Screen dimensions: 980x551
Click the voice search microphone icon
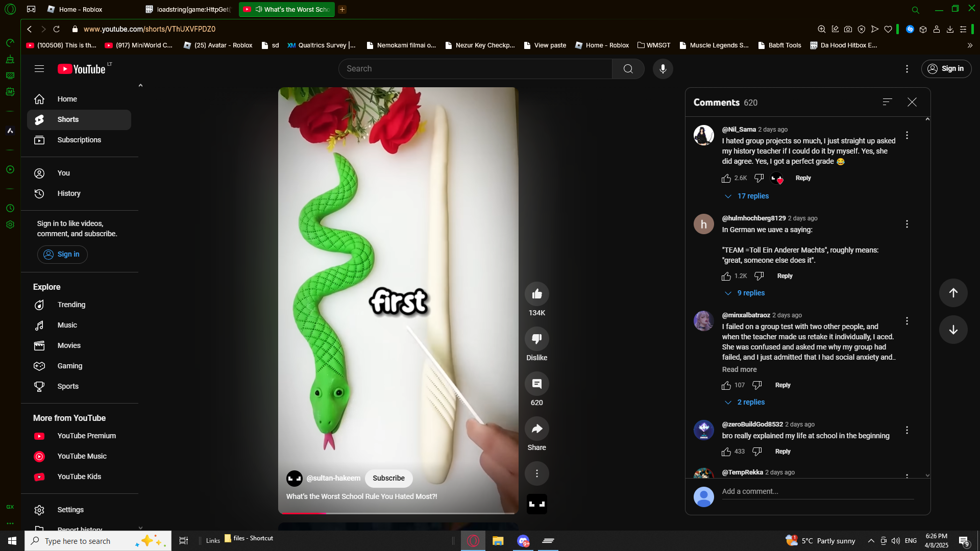click(x=663, y=69)
